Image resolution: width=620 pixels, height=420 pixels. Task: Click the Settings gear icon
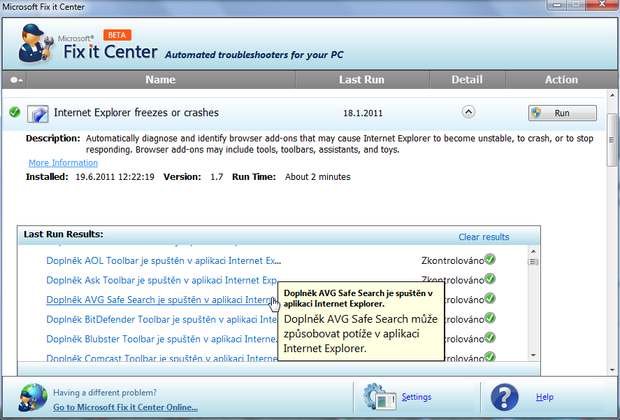coord(379,397)
